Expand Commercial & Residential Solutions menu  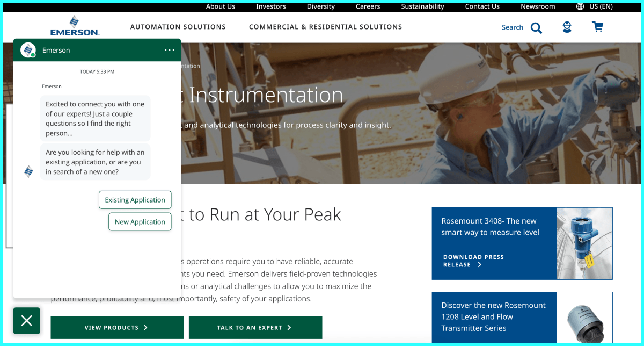pos(325,27)
